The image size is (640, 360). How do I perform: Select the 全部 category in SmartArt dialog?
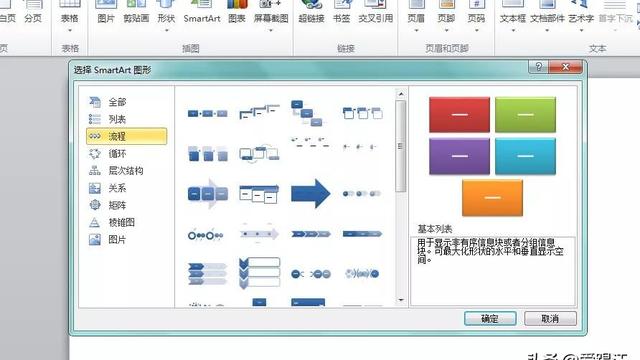point(127,102)
